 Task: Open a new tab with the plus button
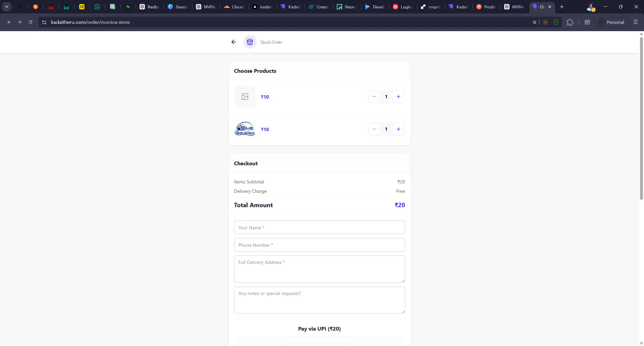click(x=562, y=7)
